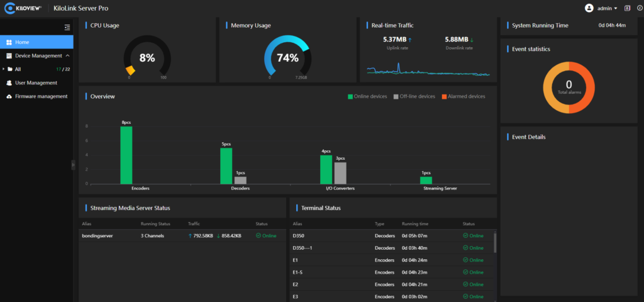
Task: Toggle Off-line devices legend in Overview chart
Action: [x=413, y=96]
